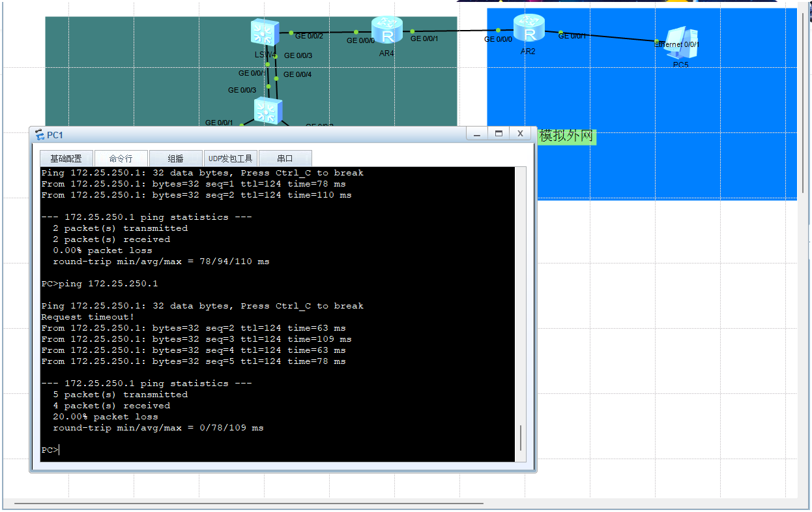Switch to the 命令行 tab
Image resolution: width=812 pixels, height=512 pixels.
121,158
